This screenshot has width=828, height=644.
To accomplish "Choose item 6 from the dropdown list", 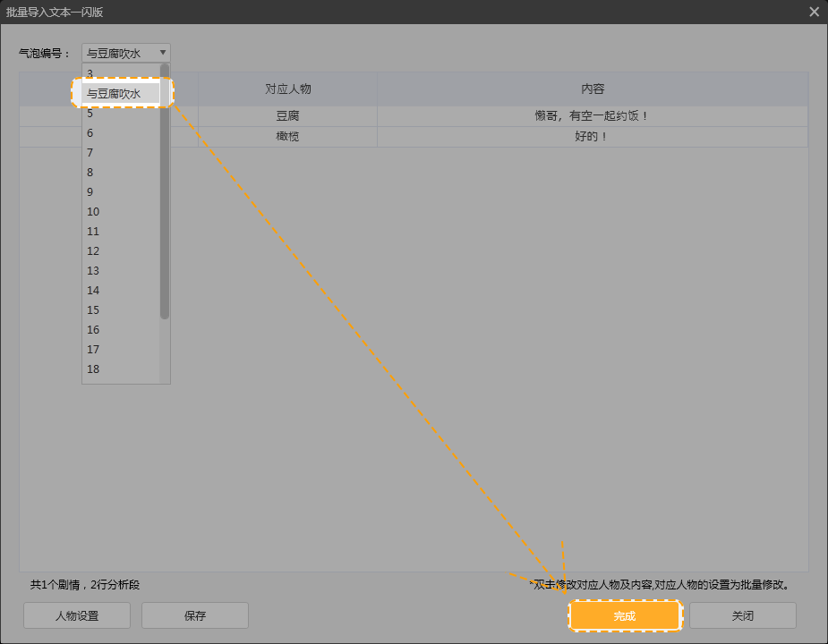I will [90, 133].
